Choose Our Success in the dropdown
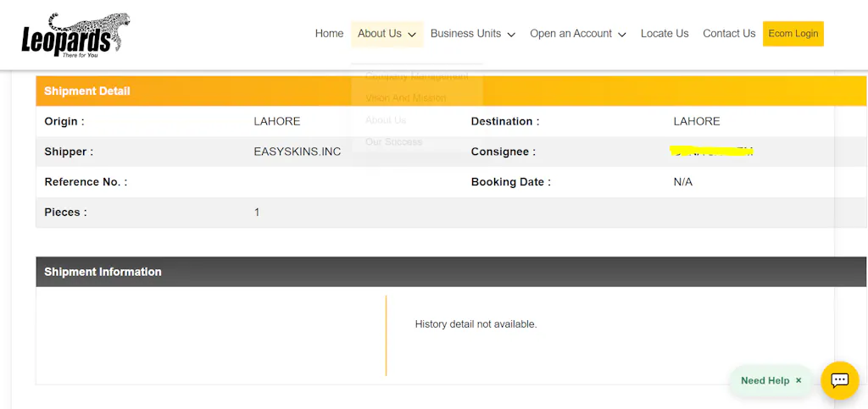Screen dimensions: 868x409 (x=393, y=142)
